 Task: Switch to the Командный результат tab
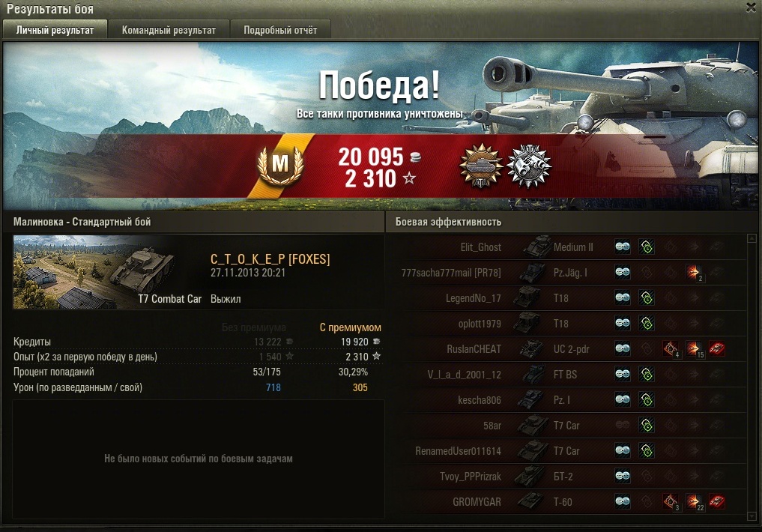pos(169,30)
